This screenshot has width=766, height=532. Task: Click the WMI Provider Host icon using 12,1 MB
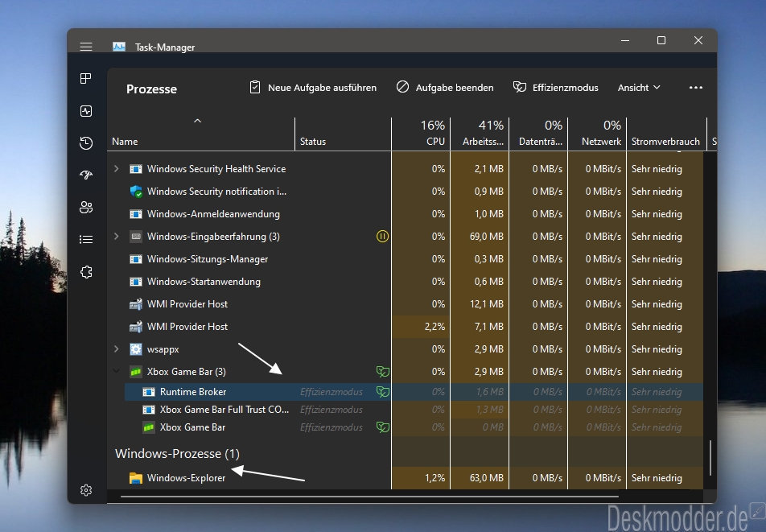(136, 304)
